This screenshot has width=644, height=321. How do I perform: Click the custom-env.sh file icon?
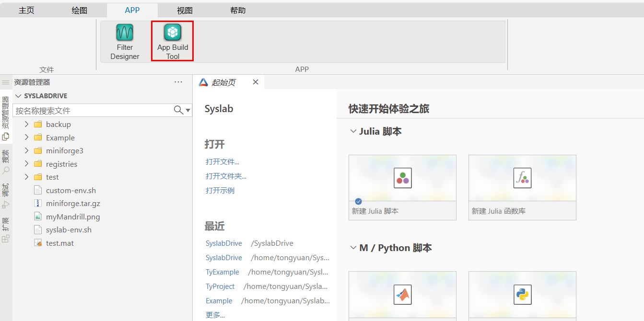click(38, 190)
